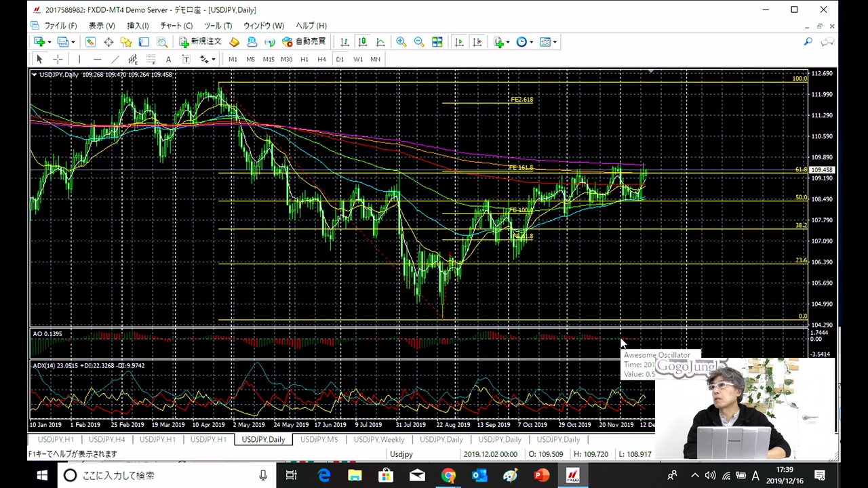Set timeframe to H4
Viewport: 868px width, 488px height.
pyautogui.click(x=321, y=59)
